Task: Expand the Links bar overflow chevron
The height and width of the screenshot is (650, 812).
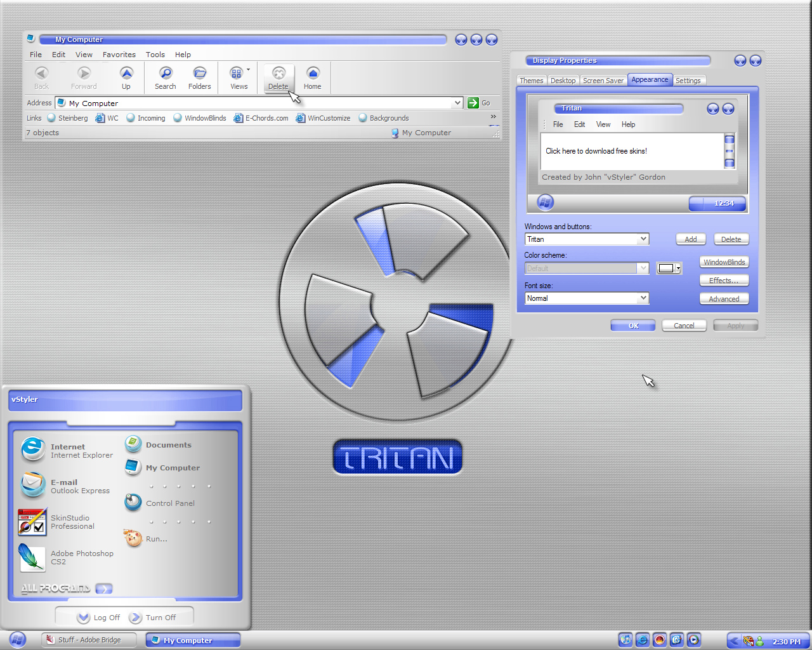Action: coord(493,117)
